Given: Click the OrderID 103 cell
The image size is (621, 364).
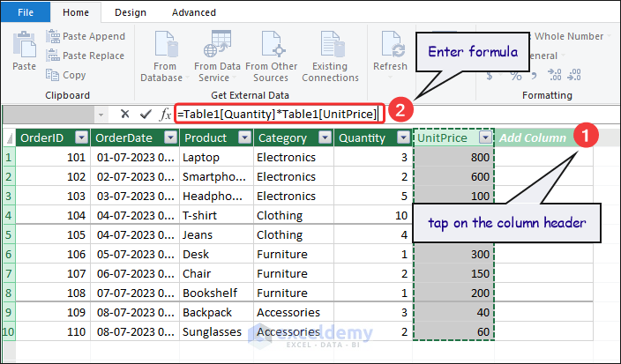Looking at the screenshot, I should 53,197.
